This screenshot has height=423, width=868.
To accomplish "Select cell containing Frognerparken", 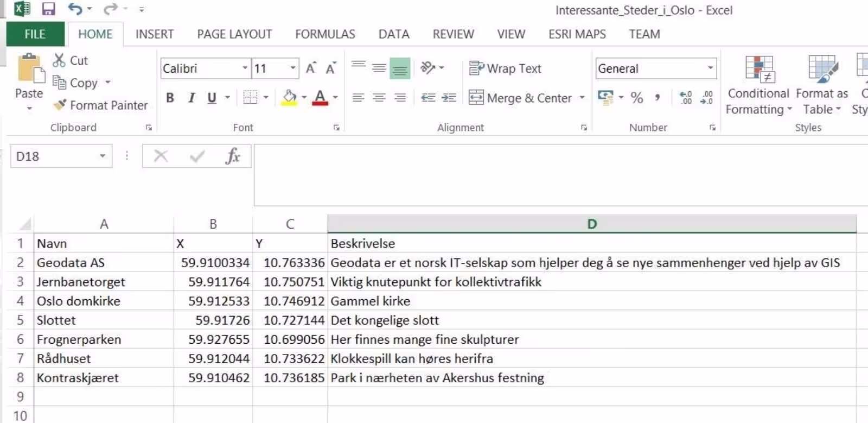I will point(104,339).
